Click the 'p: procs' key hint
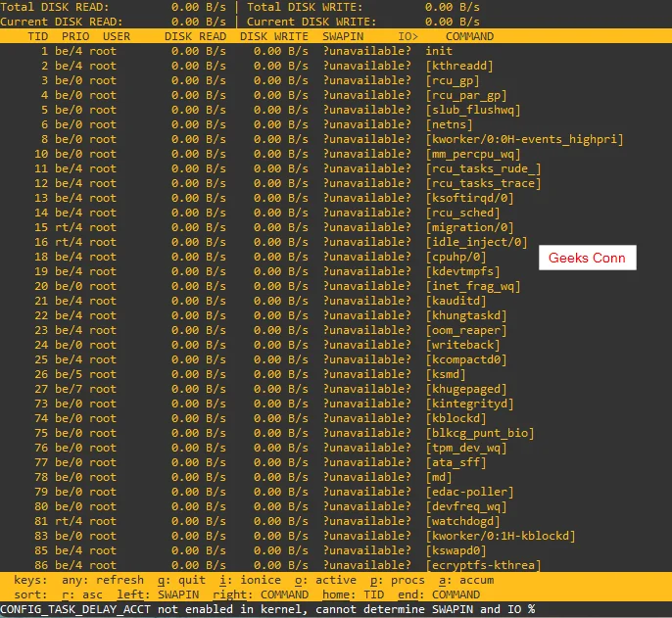Image resolution: width=672 pixels, height=618 pixels. pyautogui.click(x=399, y=580)
